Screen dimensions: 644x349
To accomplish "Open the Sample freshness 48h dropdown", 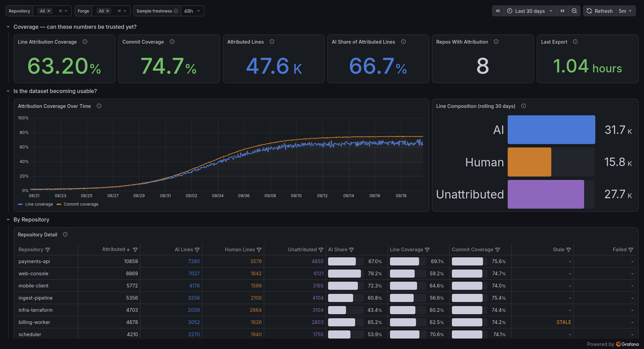I will tap(192, 11).
